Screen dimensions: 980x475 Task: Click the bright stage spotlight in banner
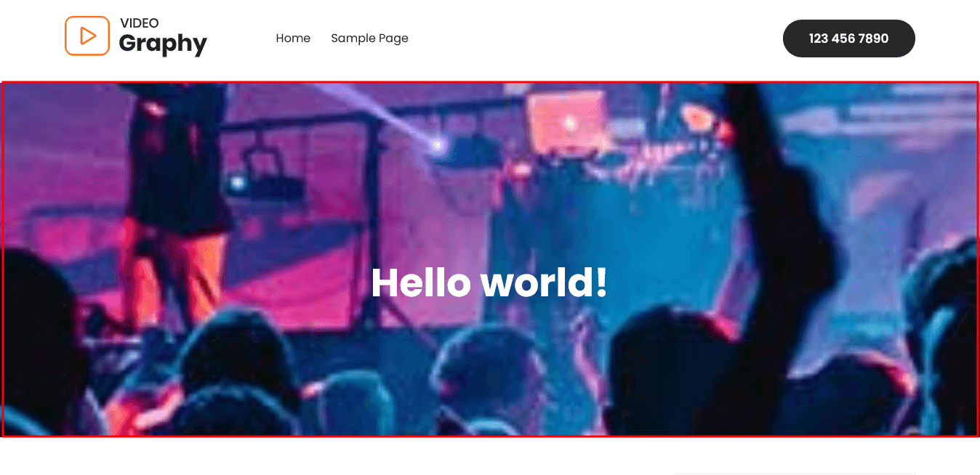(x=436, y=145)
